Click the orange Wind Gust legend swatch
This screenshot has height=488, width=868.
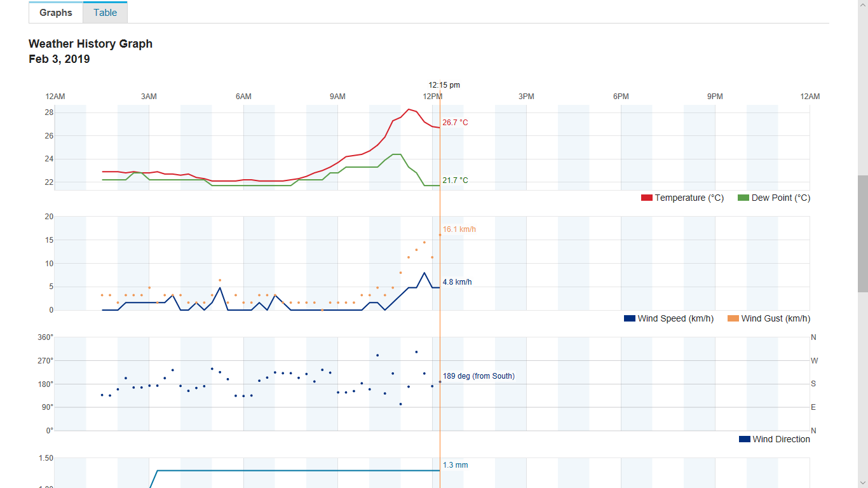733,318
